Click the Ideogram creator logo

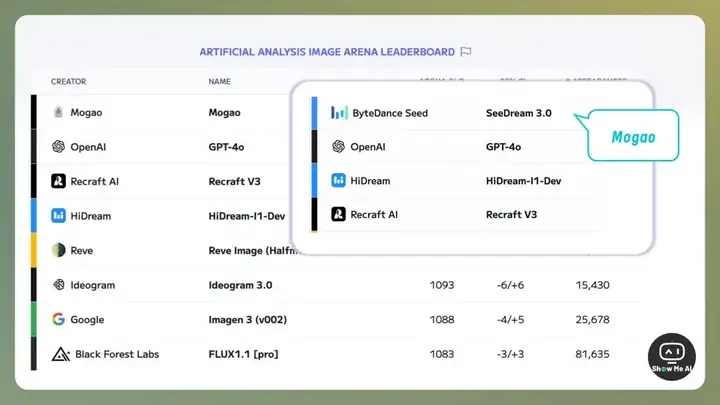pos(58,285)
